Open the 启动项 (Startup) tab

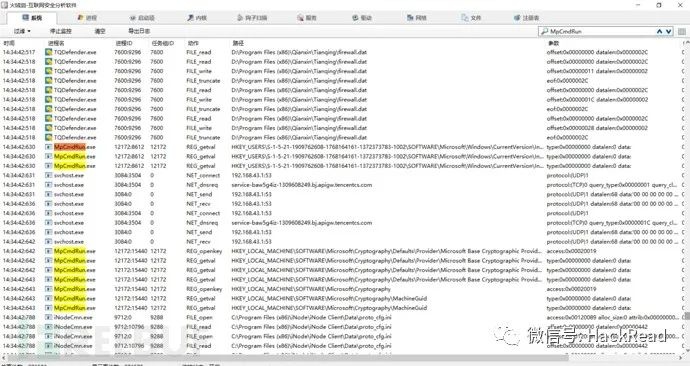point(142,18)
